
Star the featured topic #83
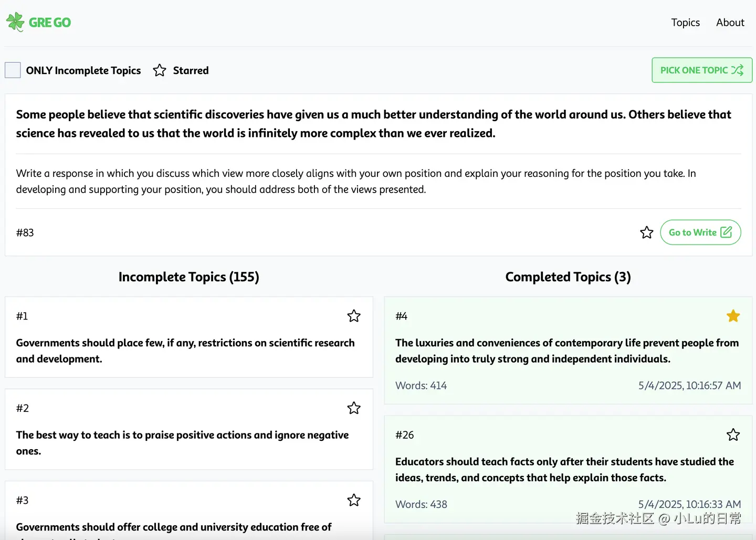[647, 232]
